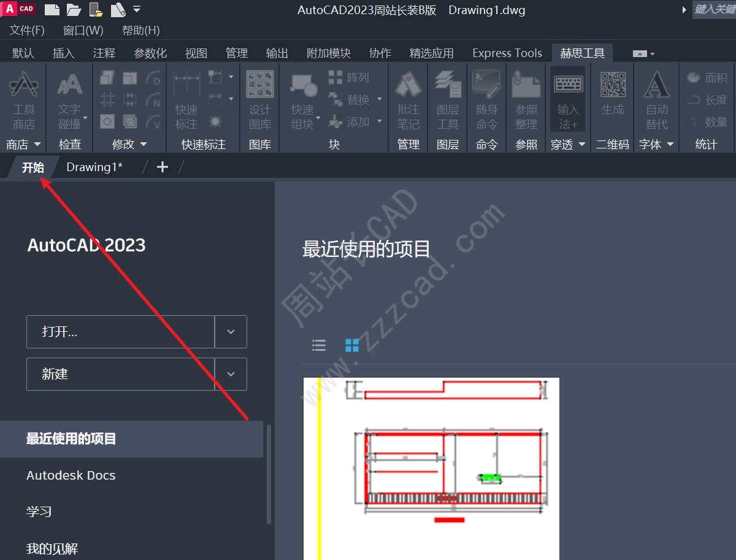Open the dropdown arrow beside 打开...
This screenshot has height=560, width=736.
coord(231,332)
